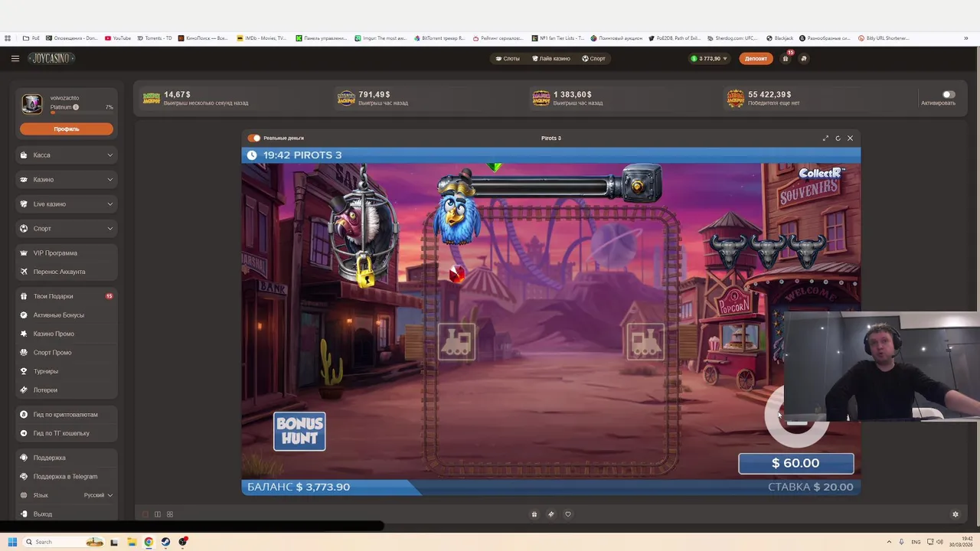
Task: Click the user avatar in the sidebar
Action: tap(32, 103)
